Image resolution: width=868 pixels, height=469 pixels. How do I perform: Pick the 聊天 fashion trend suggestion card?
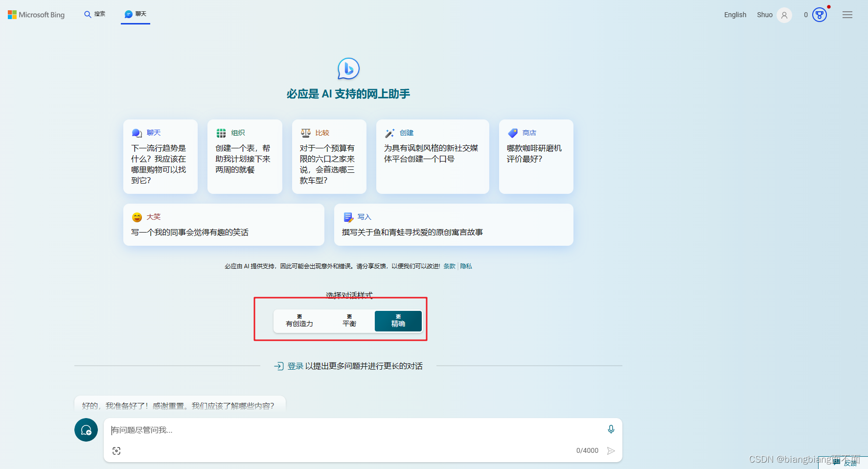pyautogui.click(x=160, y=157)
